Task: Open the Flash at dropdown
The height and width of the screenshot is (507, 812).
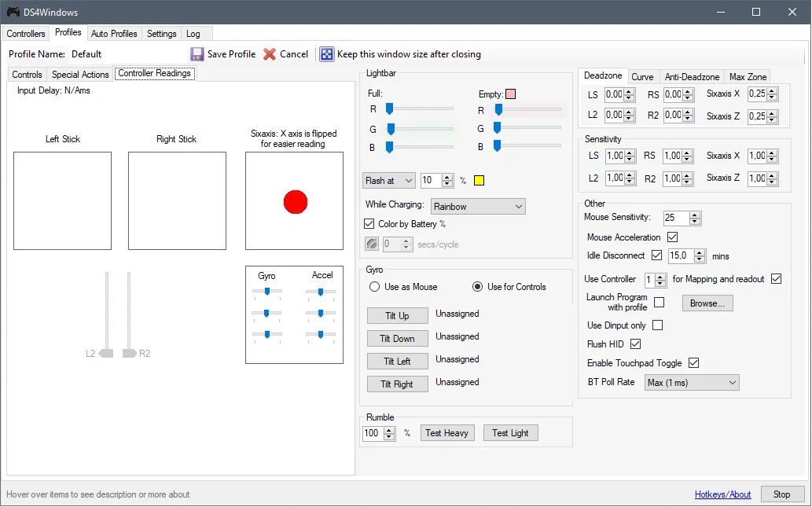Action: coord(388,180)
